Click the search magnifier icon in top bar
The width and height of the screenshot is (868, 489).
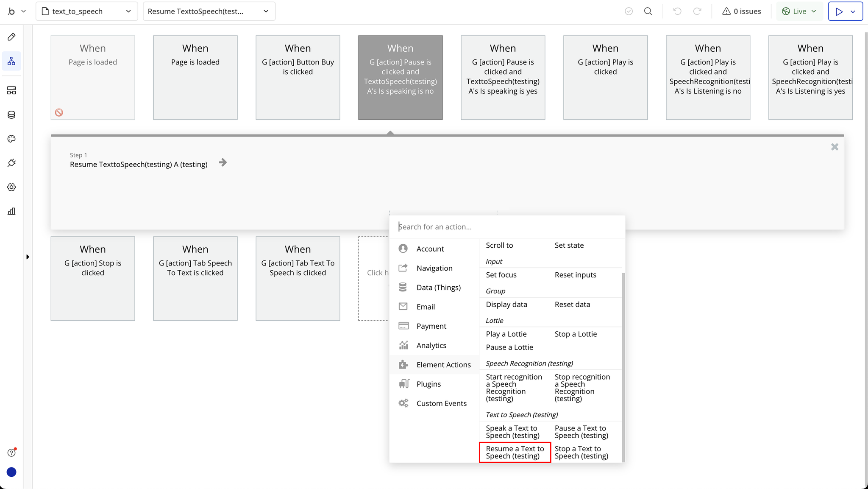[x=648, y=11]
